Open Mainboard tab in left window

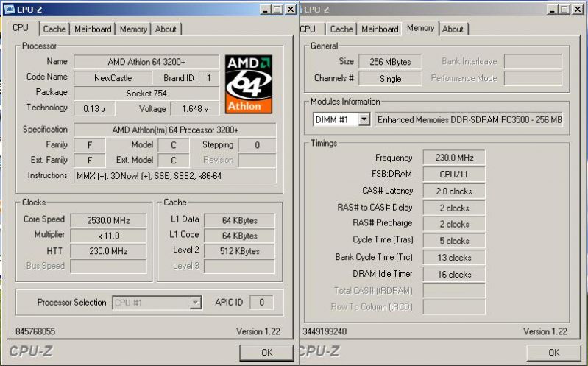93,29
